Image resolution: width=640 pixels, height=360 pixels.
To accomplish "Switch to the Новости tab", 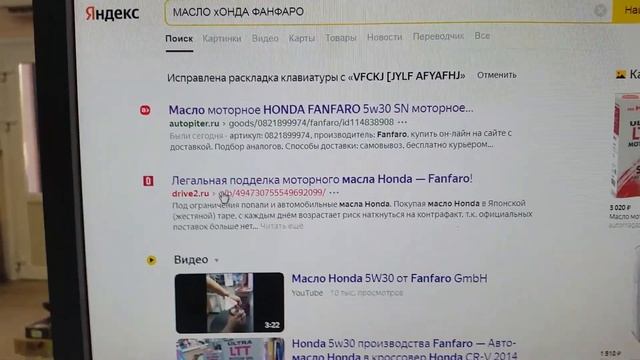I will coord(384,37).
